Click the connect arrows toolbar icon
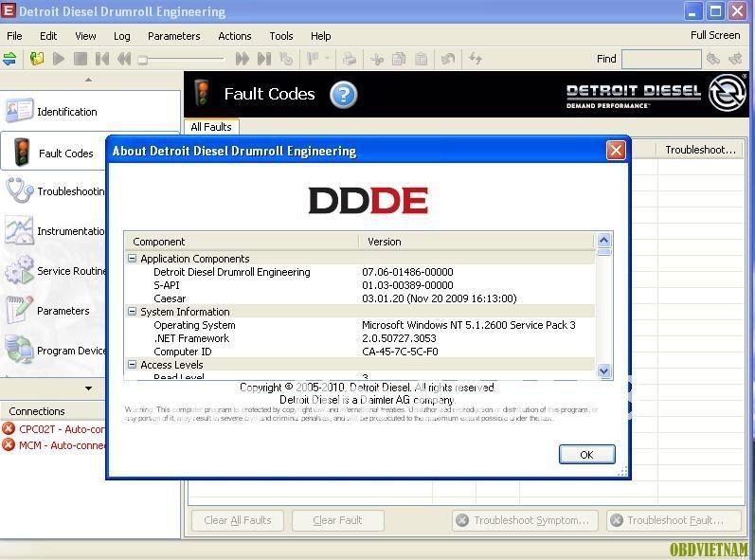The image size is (755, 560). [x=9, y=59]
